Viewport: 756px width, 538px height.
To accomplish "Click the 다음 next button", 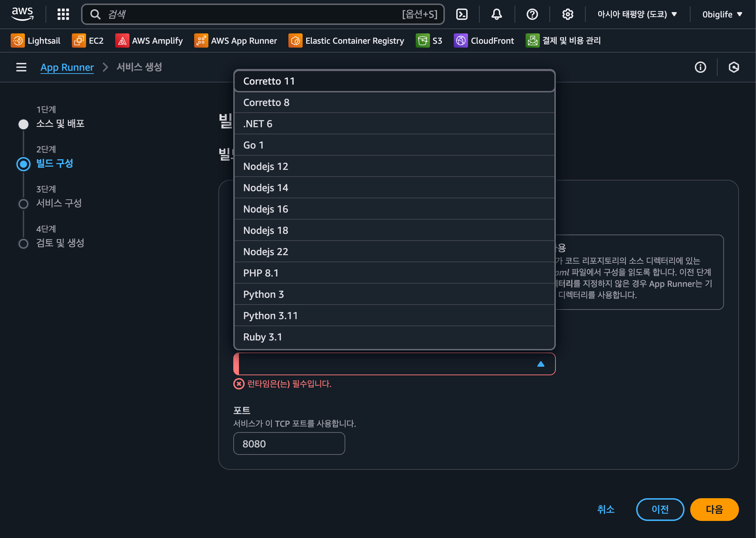I will tap(714, 509).
